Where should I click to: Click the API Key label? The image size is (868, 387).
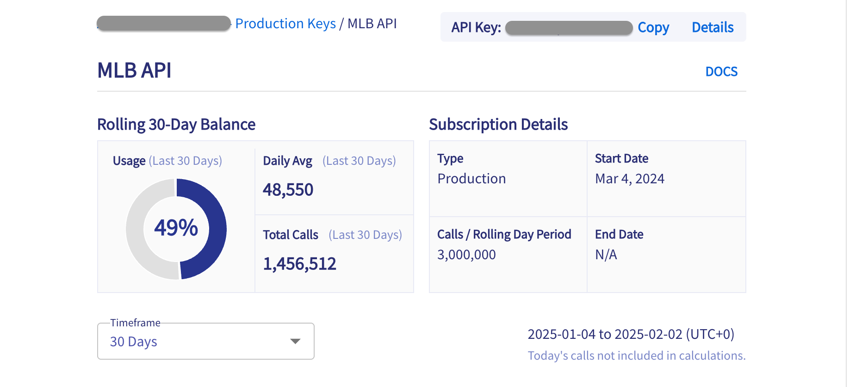coord(476,27)
